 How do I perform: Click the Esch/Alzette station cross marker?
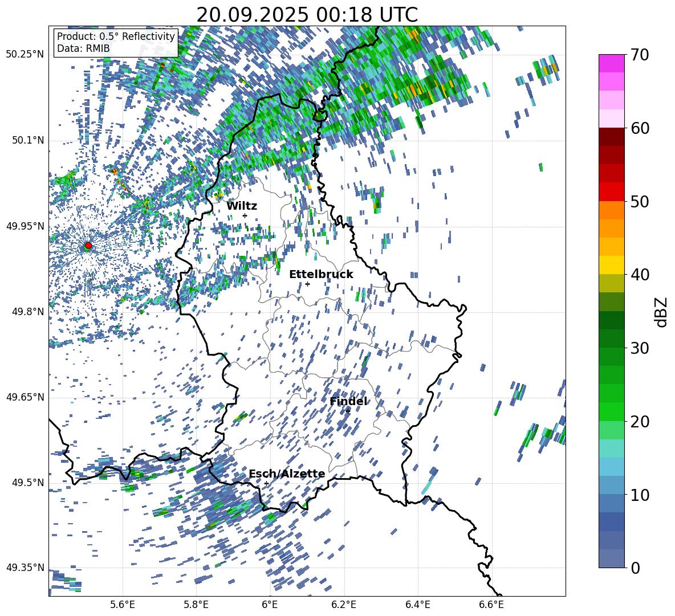point(266,483)
